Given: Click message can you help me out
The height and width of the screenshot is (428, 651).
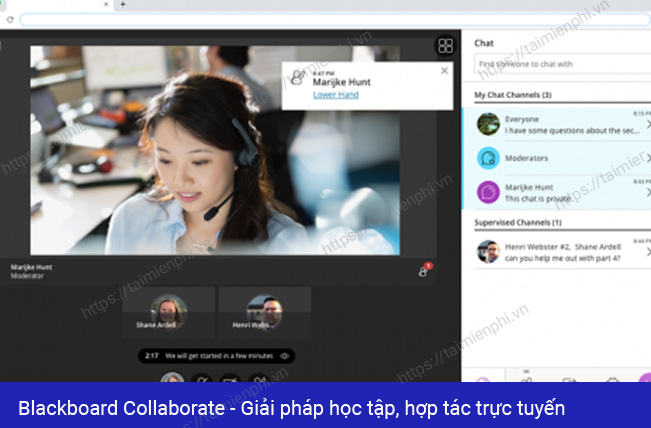Looking at the screenshot, I should [x=562, y=258].
